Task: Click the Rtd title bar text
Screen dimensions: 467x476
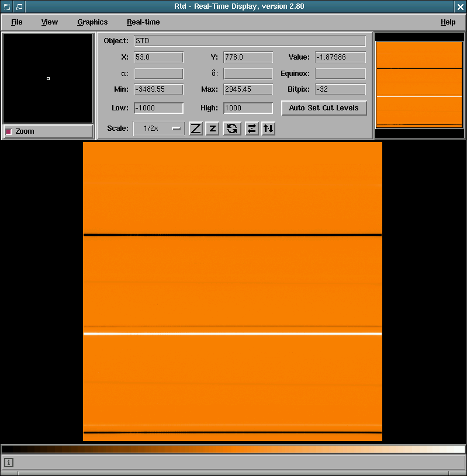Action: click(x=239, y=6)
